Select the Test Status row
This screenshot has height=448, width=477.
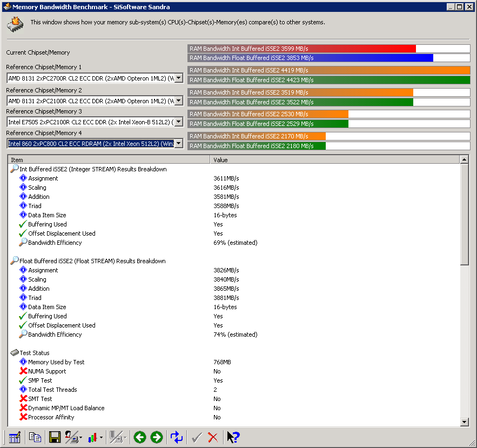click(x=35, y=353)
